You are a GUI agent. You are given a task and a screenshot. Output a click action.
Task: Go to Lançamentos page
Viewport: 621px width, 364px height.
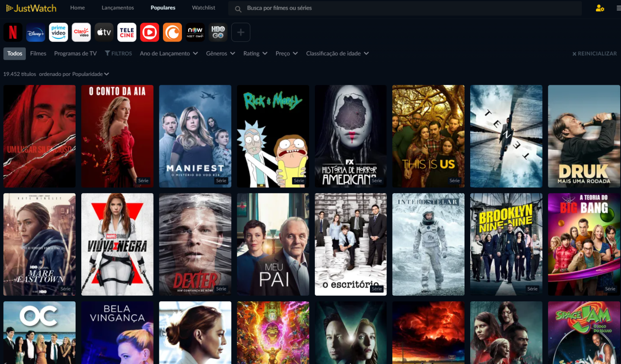118,8
